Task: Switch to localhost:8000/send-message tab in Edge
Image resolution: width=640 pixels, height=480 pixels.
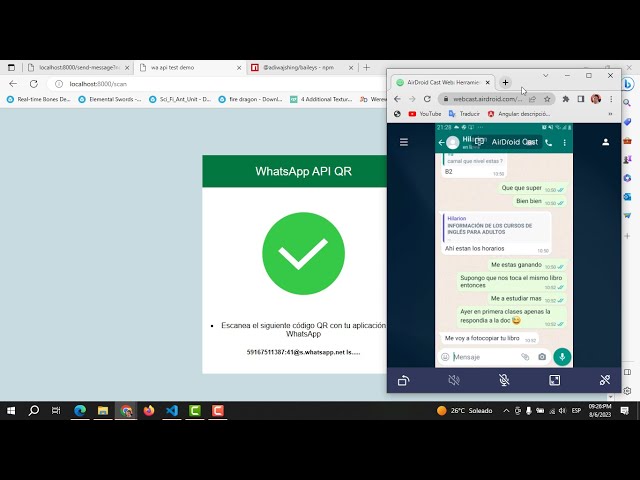Action: [77, 67]
